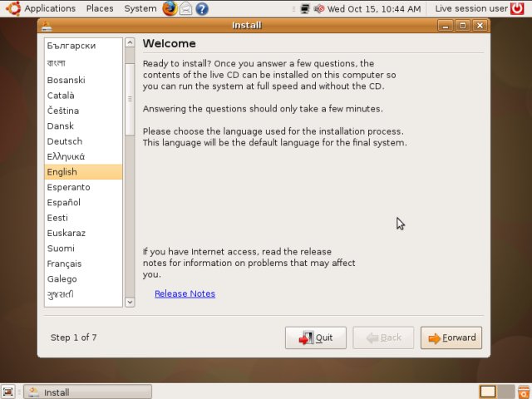Screen dimensions: 532x399
Task: Select Čeština language
Action: (83, 111)
